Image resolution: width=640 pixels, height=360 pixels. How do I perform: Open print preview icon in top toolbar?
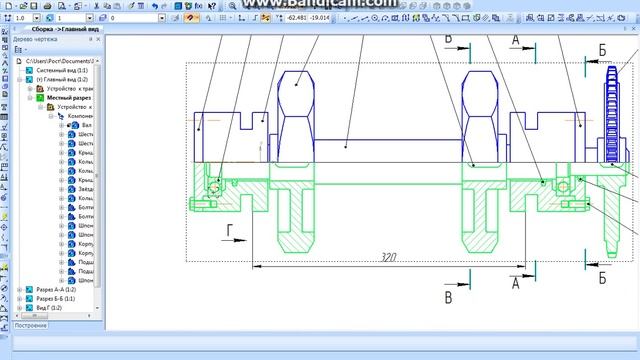(62, 6)
